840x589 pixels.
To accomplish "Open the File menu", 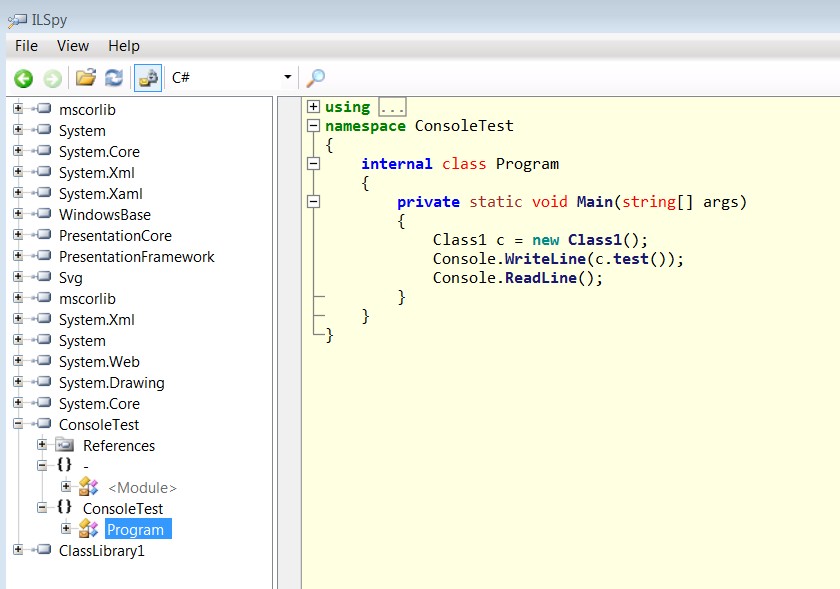I will pyautogui.click(x=26, y=46).
